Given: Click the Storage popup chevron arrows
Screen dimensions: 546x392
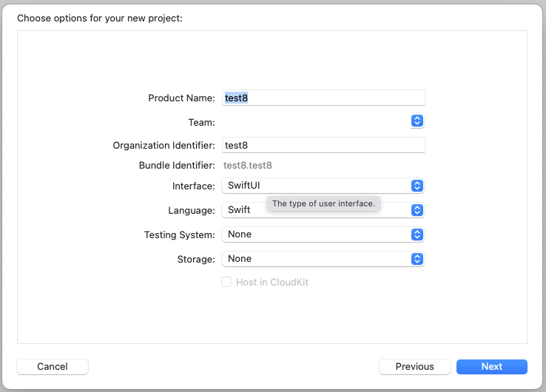Looking at the screenshot, I should 417,259.
